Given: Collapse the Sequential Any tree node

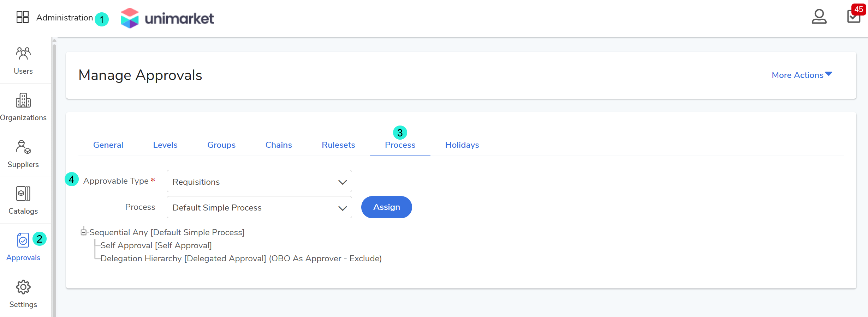Looking at the screenshot, I should click(x=84, y=232).
